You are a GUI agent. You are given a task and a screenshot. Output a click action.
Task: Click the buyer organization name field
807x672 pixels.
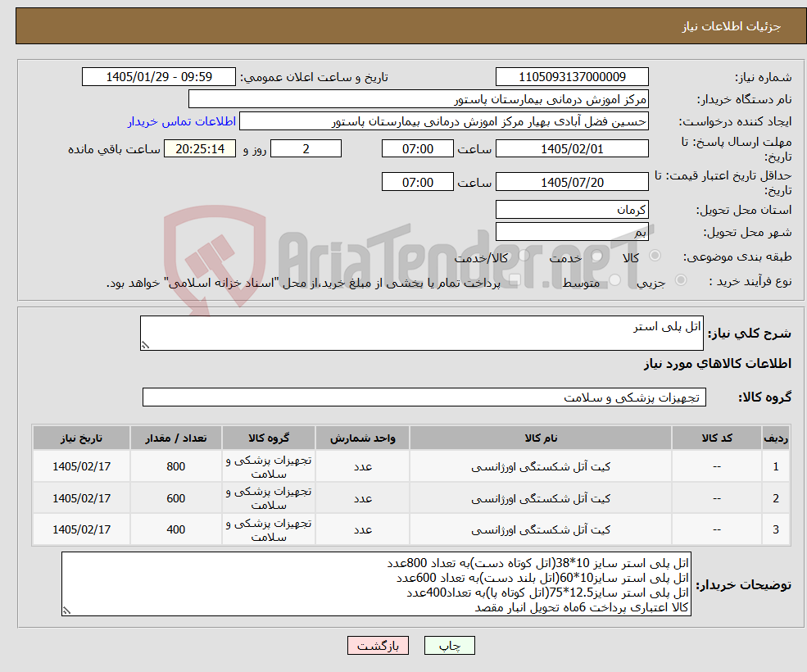tap(419, 99)
